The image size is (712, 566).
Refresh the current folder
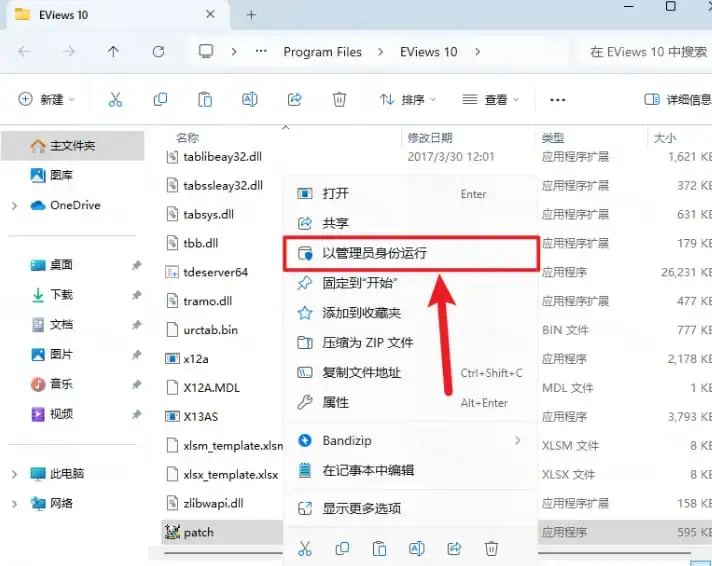(x=158, y=52)
